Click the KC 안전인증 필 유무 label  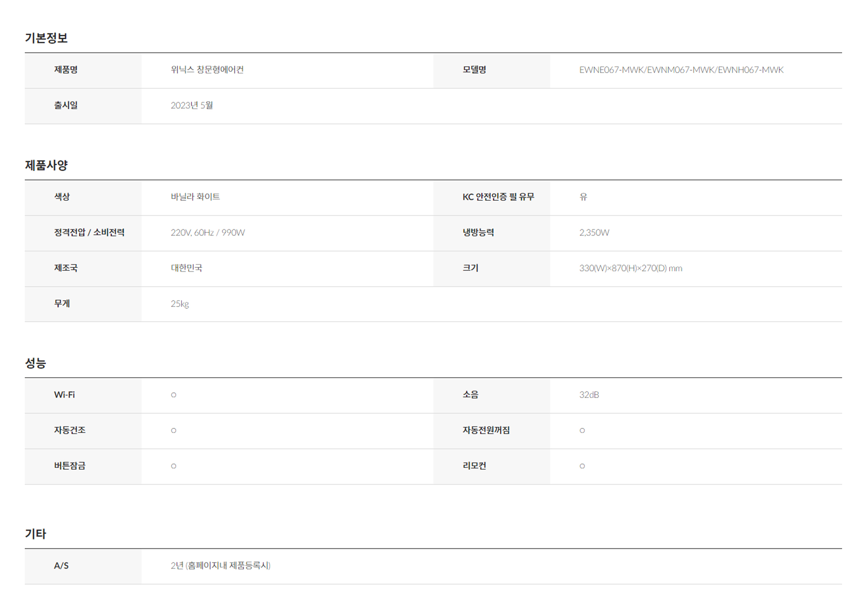(x=498, y=197)
